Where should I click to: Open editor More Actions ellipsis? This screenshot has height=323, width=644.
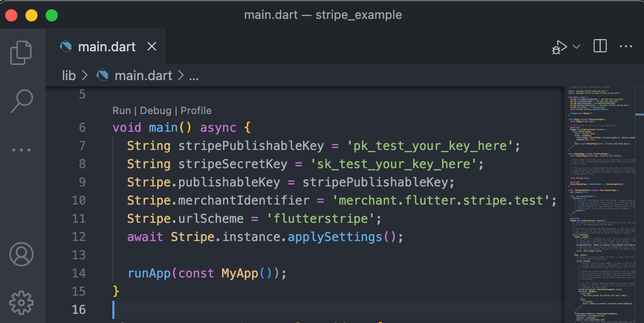[x=625, y=46]
